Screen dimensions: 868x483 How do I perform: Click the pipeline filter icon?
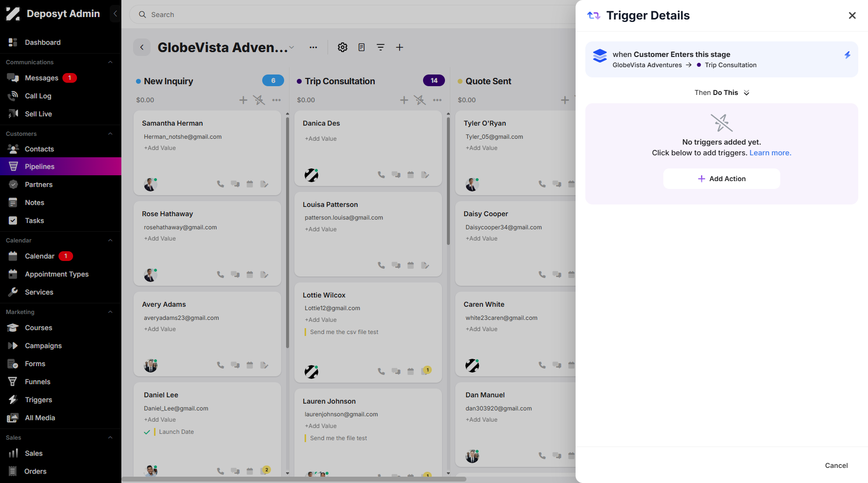pos(381,47)
